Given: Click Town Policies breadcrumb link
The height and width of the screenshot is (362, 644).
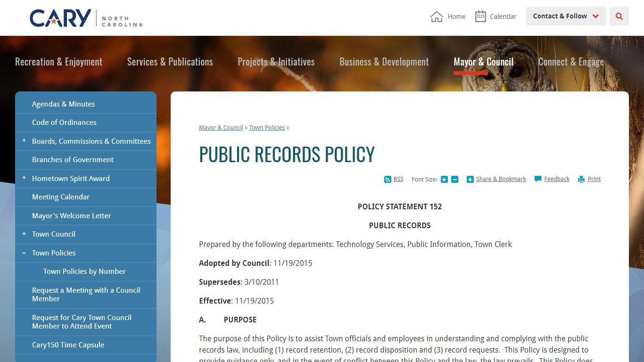Looking at the screenshot, I should pyautogui.click(x=267, y=128).
